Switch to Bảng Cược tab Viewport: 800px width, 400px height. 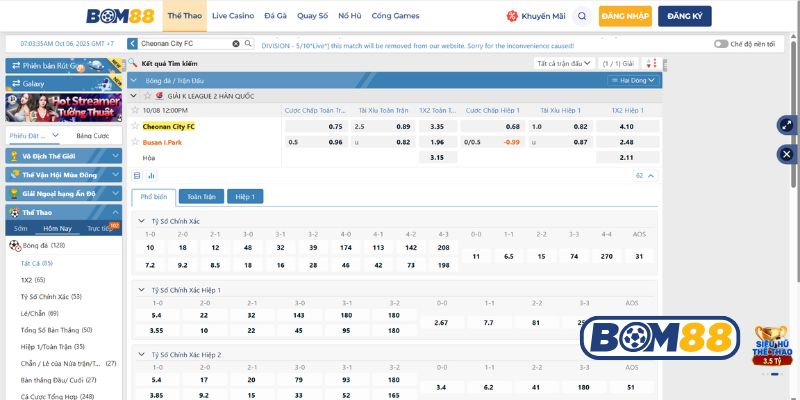click(92, 136)
